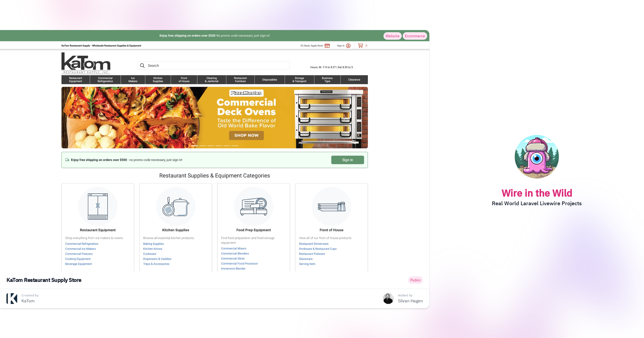Open the Ice Makers menu

pyautogui.click(x=133, y=80)
